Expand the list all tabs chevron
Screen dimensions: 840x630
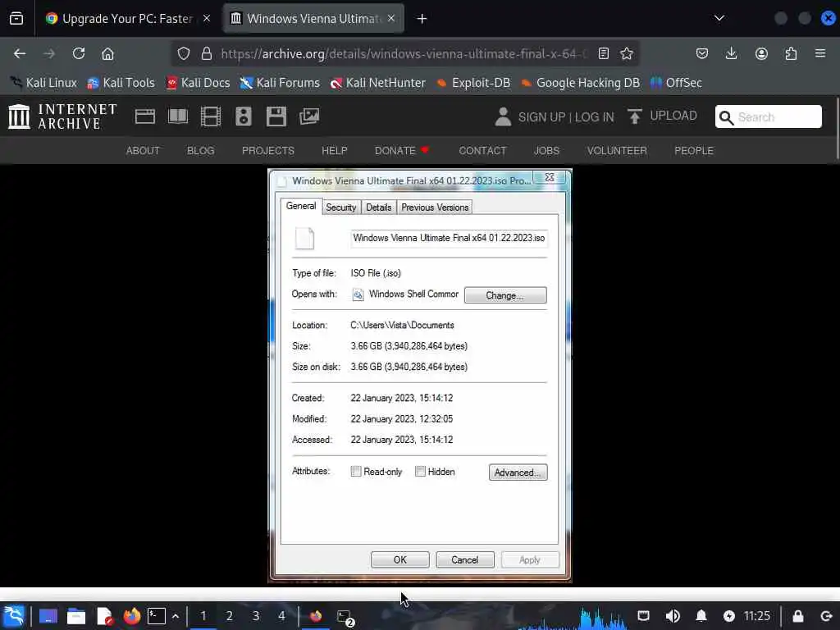tap(719, 18)
